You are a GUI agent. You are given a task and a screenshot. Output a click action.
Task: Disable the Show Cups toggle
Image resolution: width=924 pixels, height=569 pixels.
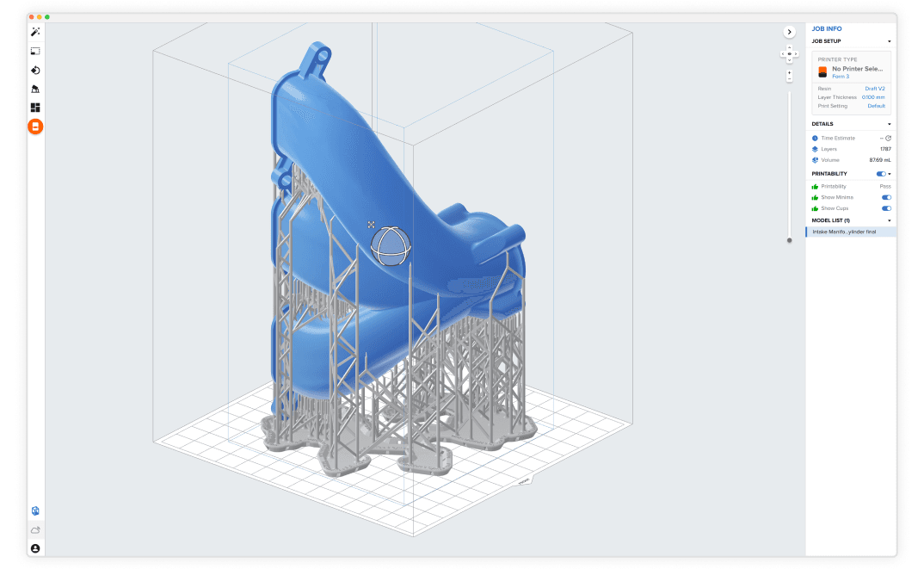(x=886, y=208)
